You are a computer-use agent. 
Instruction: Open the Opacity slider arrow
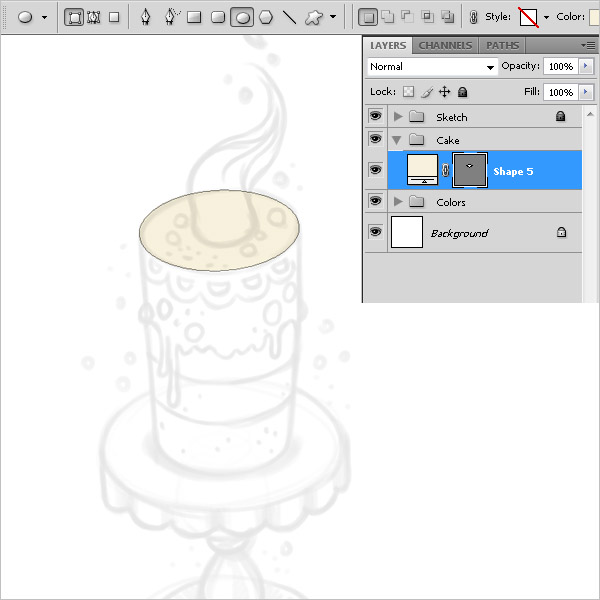pyautogui.click(x=586, y=66)
